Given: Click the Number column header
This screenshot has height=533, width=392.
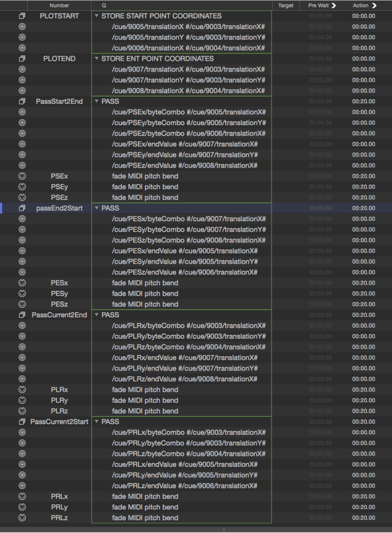Looking at the screenshot, I should pyautogui.click(x=59, y=5).
